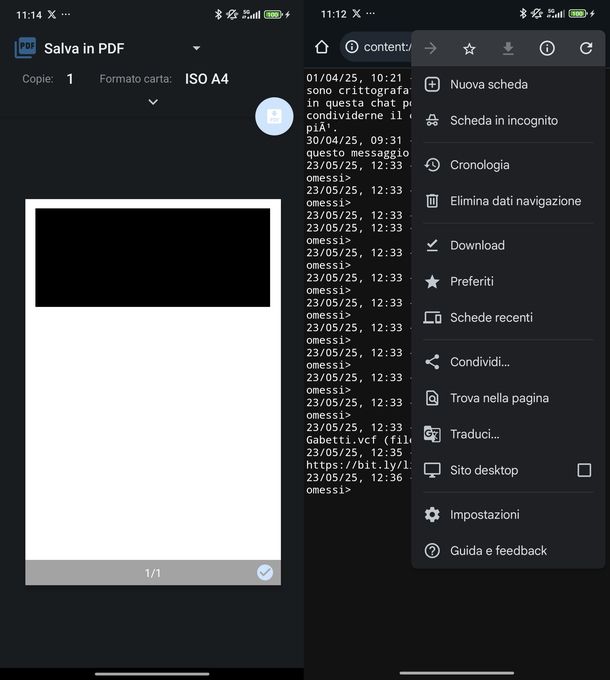This screenshot has height=680, width=610.
Task: Choose Condividi… from the menu
Action: coord(479,362)
